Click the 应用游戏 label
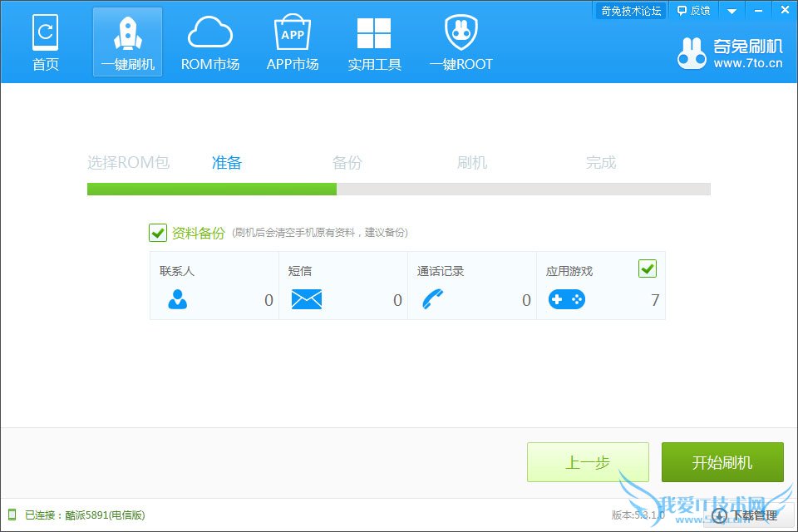 pos(569,271)
